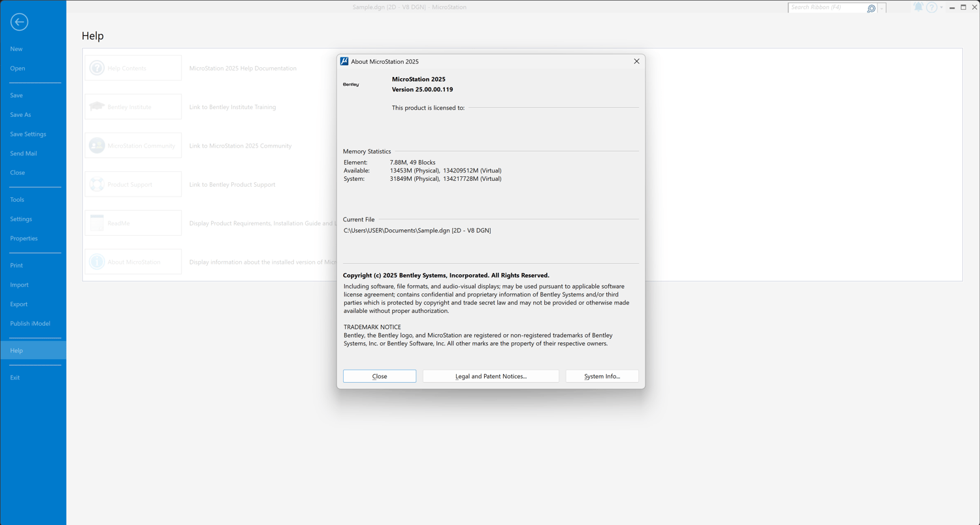Go to Import in the backstage sidebar
This screenshot has height=525, width=980.
click(33, 285)
